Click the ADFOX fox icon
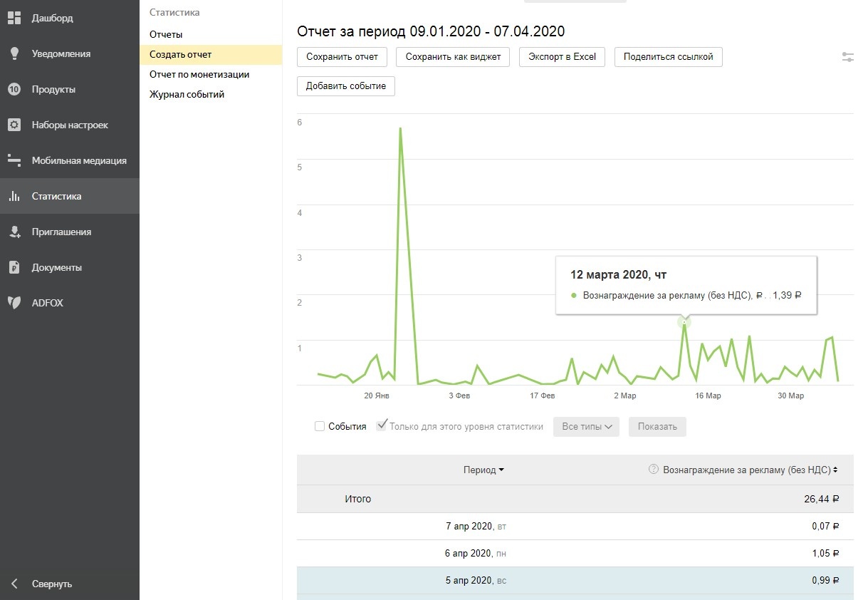868x600 pixels. click(x=14, y=303)
